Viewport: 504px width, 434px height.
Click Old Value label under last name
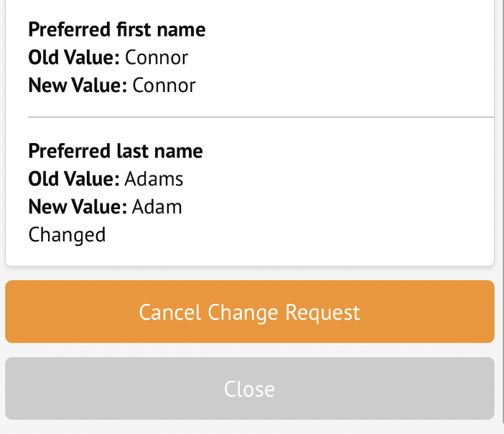coord(74,179)
